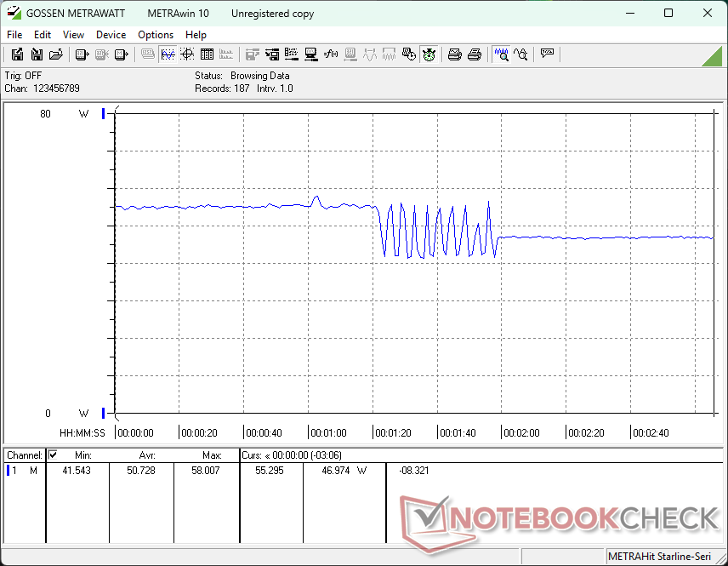Screen dimensions: 728x566
Task: Click the data table view icon
Action: point(207,54)
